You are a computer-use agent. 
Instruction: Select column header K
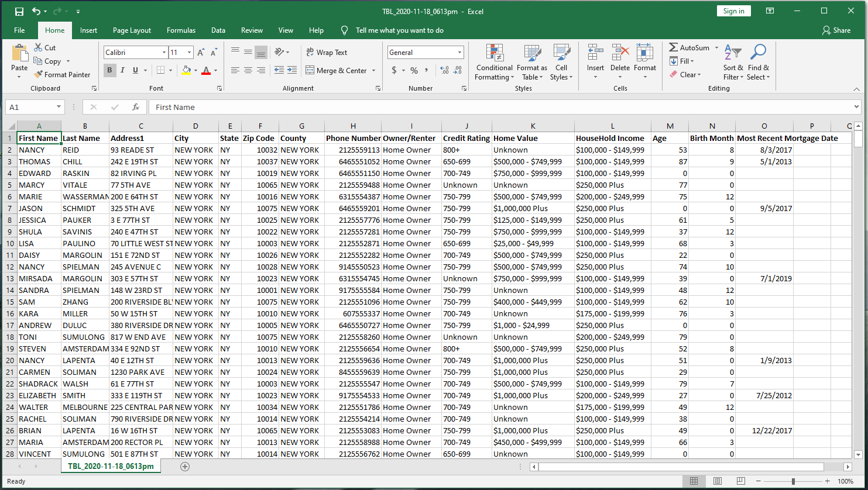pyautogui.click(x=533, y=126)
